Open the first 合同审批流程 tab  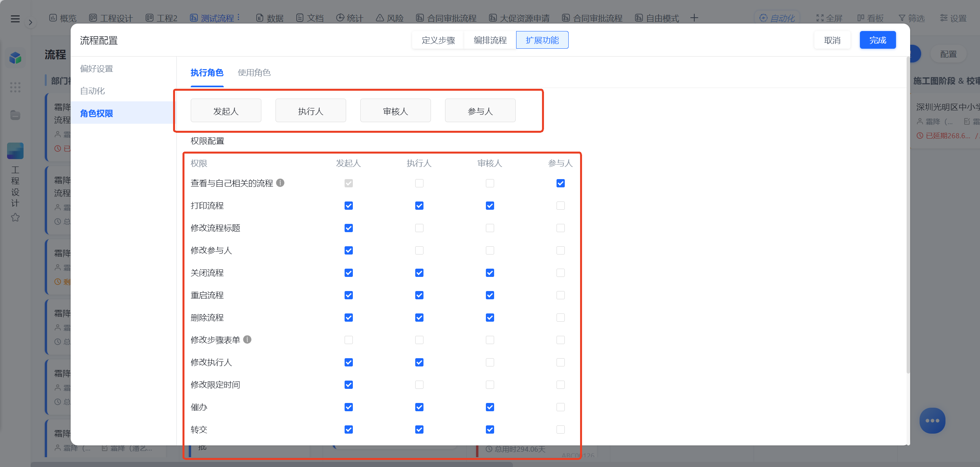(446, 18)
